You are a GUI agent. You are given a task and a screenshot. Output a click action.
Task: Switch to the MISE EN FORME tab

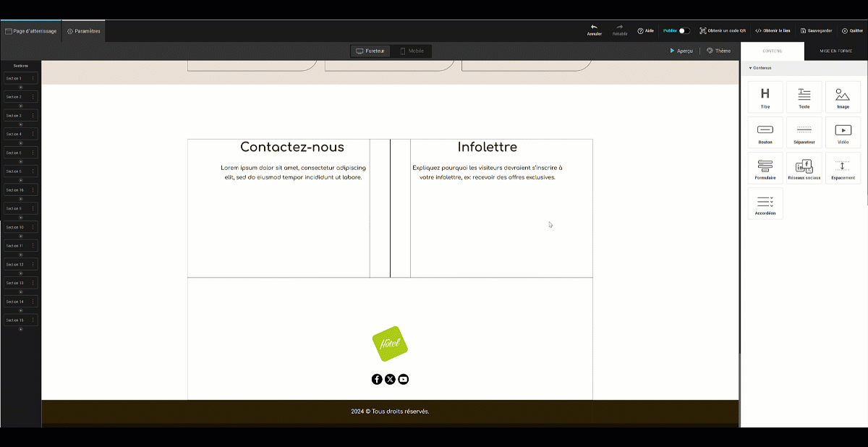click(835, 51)
